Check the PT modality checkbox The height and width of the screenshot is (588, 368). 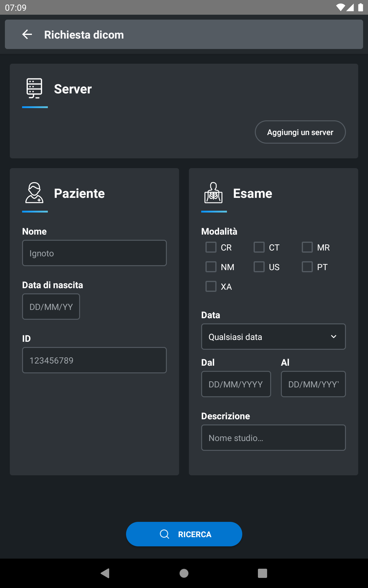click(x=307, y=267)
